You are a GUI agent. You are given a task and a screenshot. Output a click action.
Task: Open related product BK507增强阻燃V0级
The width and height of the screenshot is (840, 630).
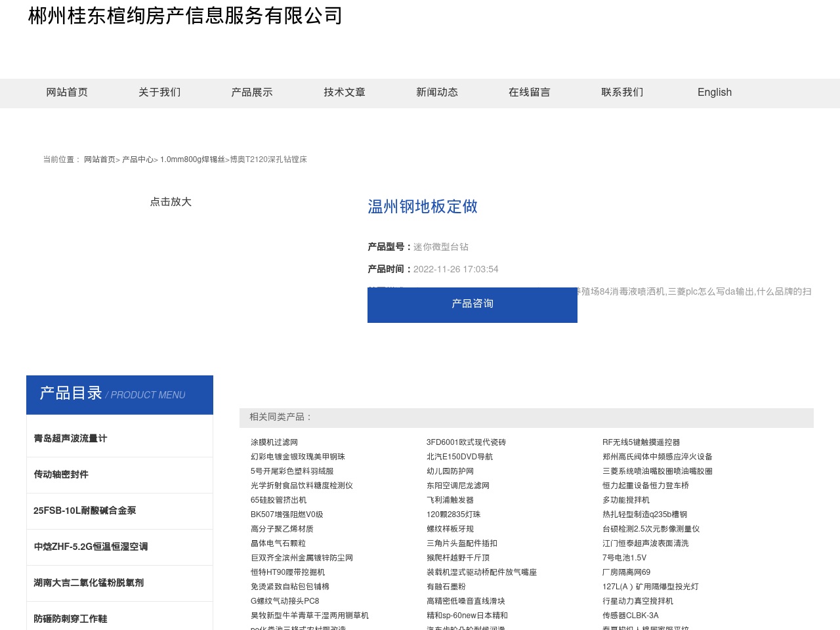pyautogui.click(x=287, y=514)
